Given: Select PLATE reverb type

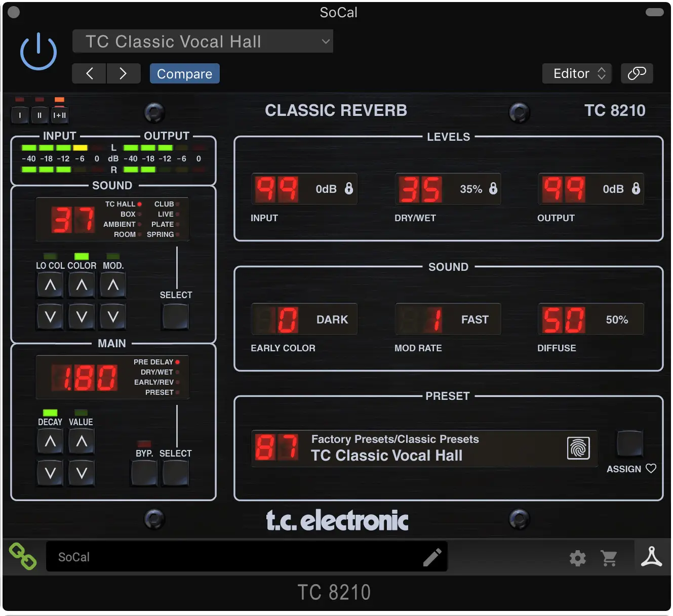Looking at the screenshot, I should (x=166, y=224).
